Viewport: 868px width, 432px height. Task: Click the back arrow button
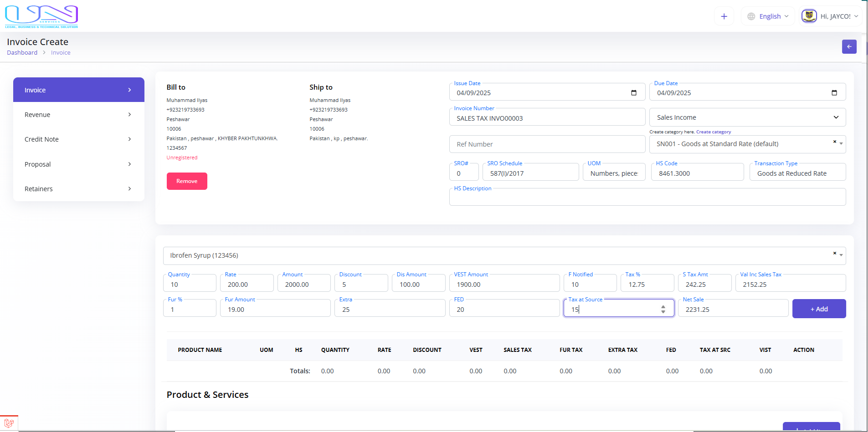[849, 46]
